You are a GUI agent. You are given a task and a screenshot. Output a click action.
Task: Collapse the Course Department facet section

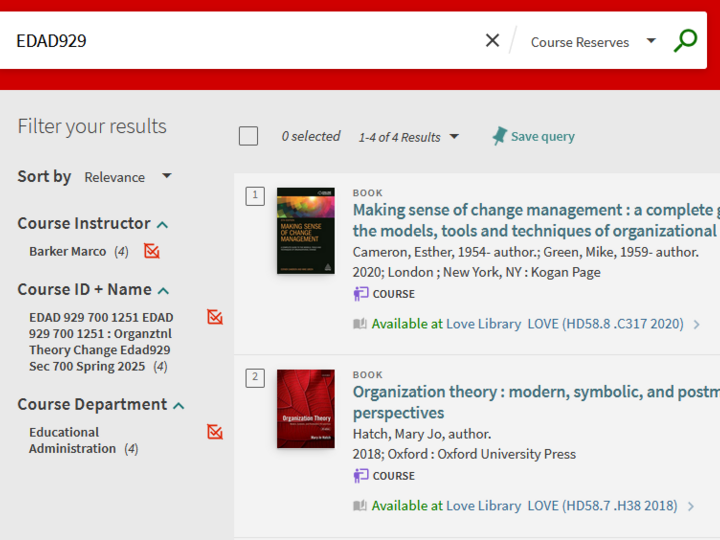(179, 406)
